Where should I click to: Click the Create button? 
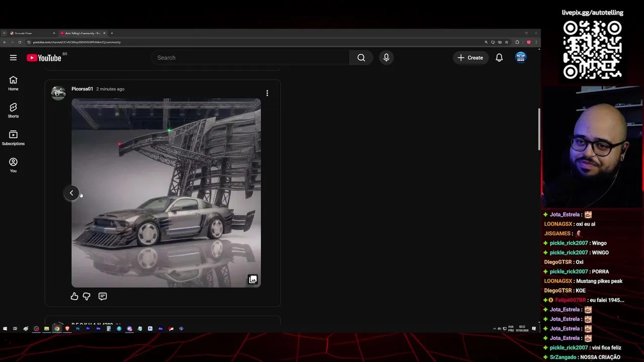(x=470, y=58)
